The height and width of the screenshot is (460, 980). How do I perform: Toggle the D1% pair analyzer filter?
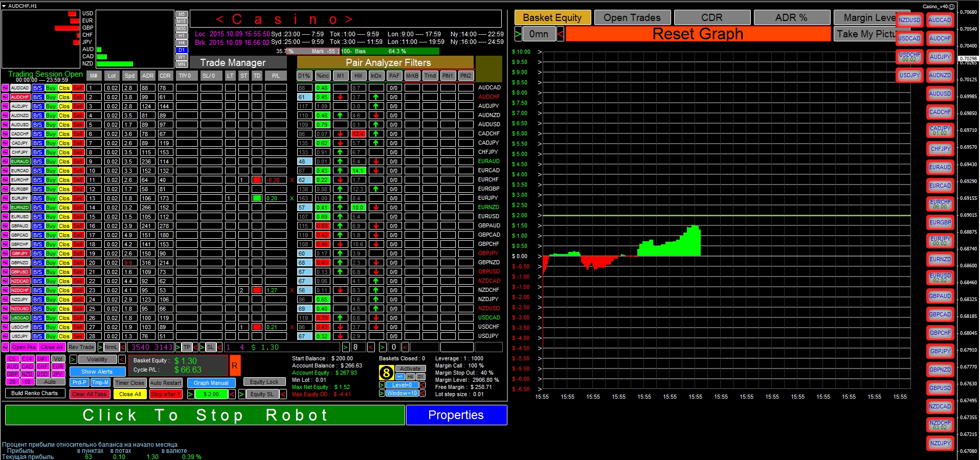click(304, 76)
